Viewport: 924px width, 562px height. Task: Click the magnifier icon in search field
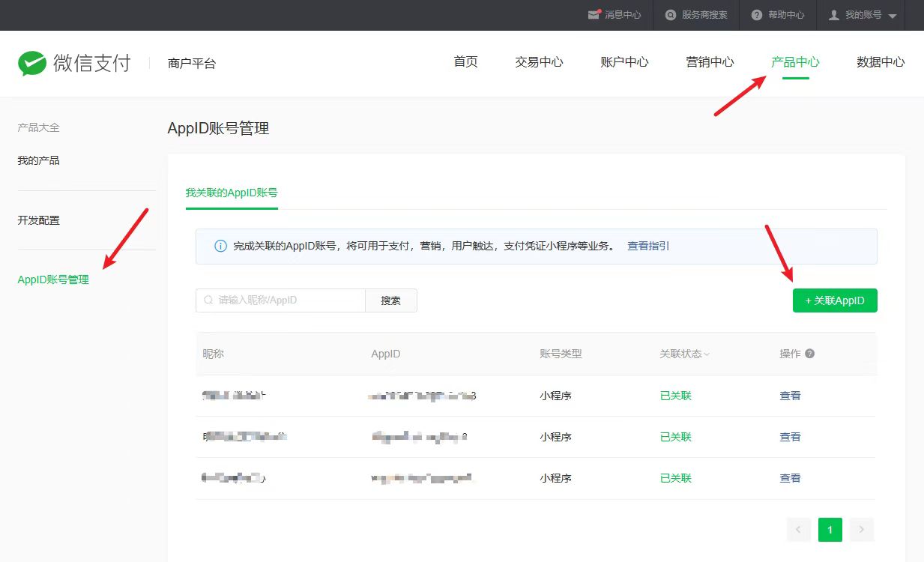pyautogui.click(x=208, y=300)
